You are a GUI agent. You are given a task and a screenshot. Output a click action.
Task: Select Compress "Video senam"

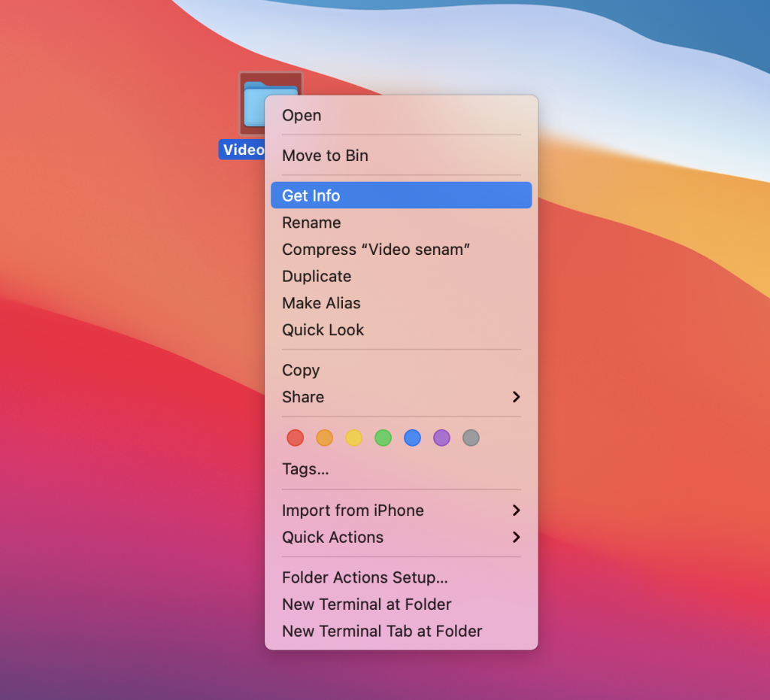coord(402,250)
